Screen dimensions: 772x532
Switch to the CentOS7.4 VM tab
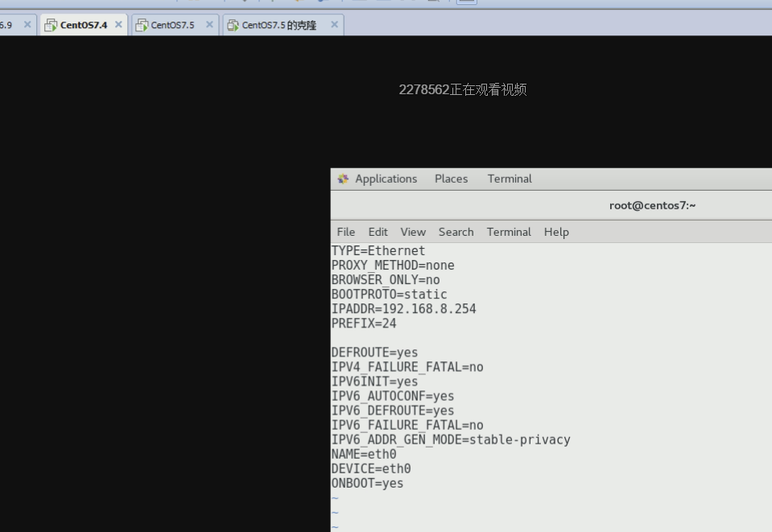(x=83, y=25)
